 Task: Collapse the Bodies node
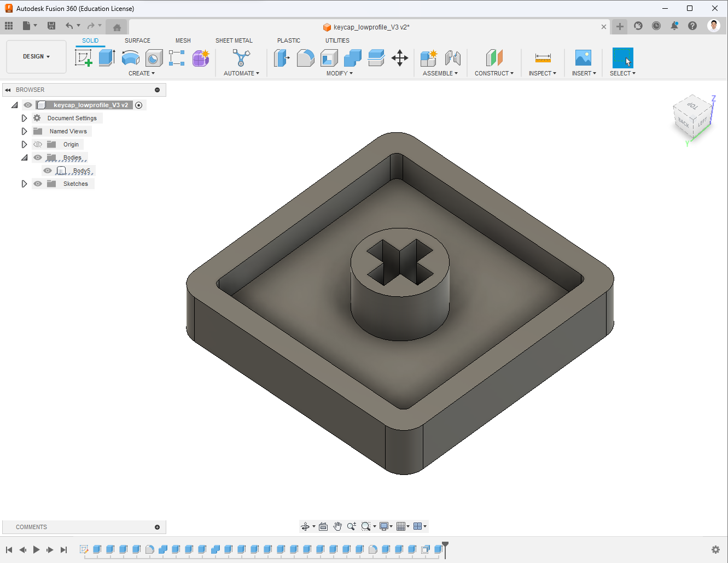[24, 157]
